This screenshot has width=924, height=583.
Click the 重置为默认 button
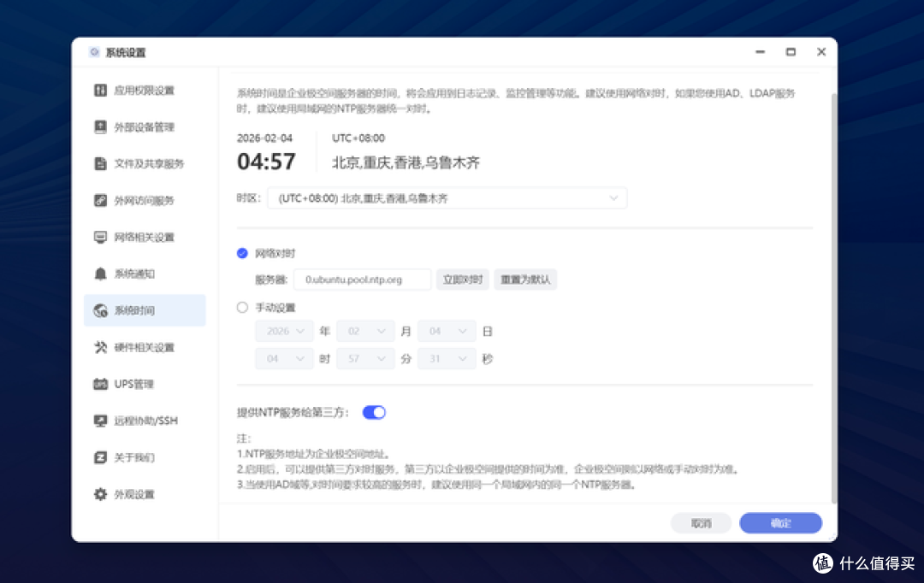(x=525, y=280)
